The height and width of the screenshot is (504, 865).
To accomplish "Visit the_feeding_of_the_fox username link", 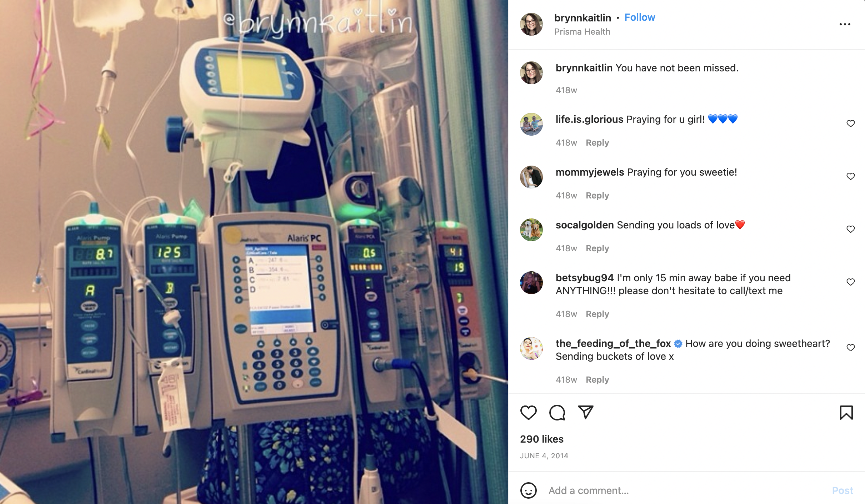I will click(613, 343).
